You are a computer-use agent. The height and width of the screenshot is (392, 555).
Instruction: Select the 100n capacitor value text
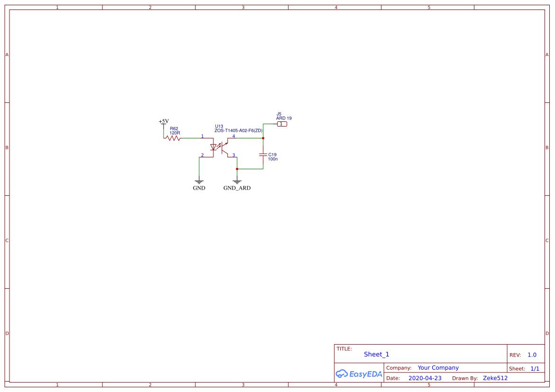coord(272,159)
